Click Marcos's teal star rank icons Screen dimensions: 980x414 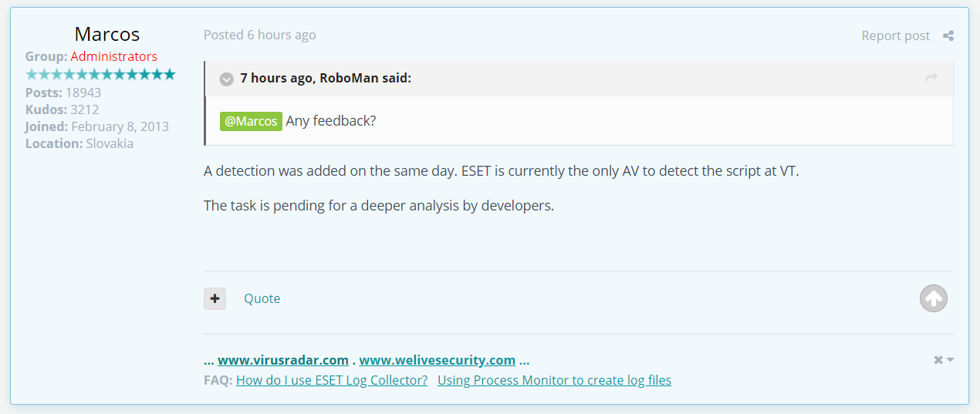coord(100,74)
